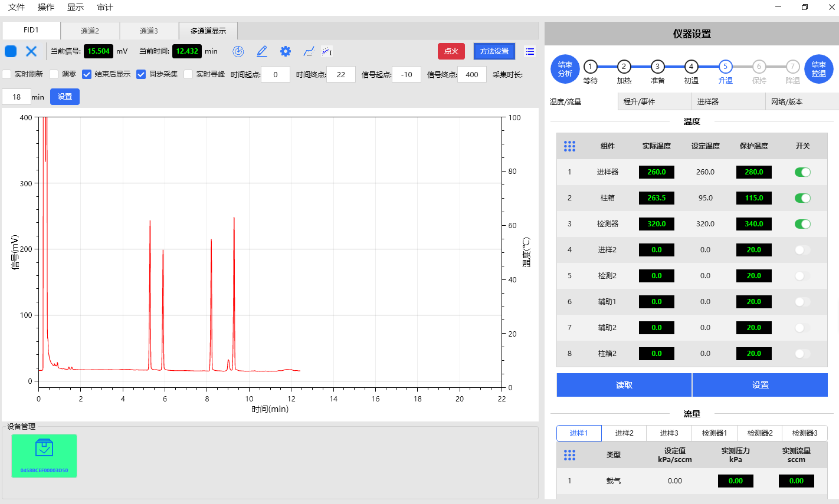Open the 程升/事件 tab
This screenshot has width=839, height=504.
[x=640, y=101]
